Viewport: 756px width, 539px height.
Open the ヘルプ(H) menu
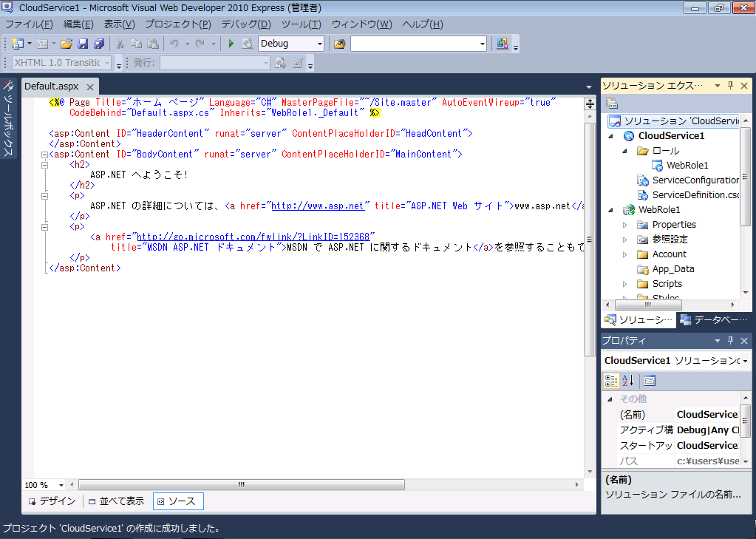coord(423,24)
